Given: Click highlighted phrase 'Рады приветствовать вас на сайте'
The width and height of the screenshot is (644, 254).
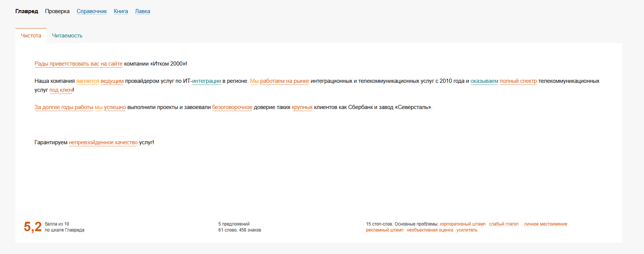Looking at the screenshot, I should pos(78,64).
